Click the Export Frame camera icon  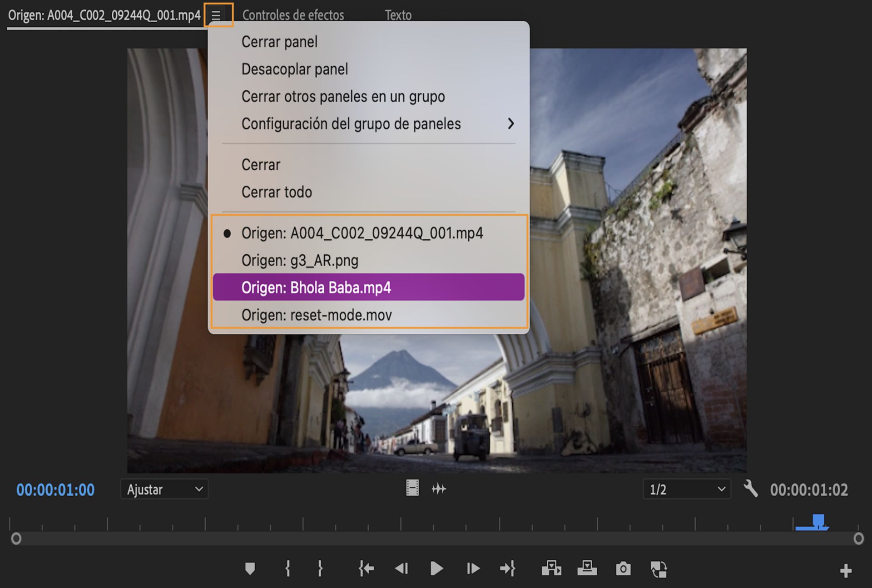tap(623, 568)
